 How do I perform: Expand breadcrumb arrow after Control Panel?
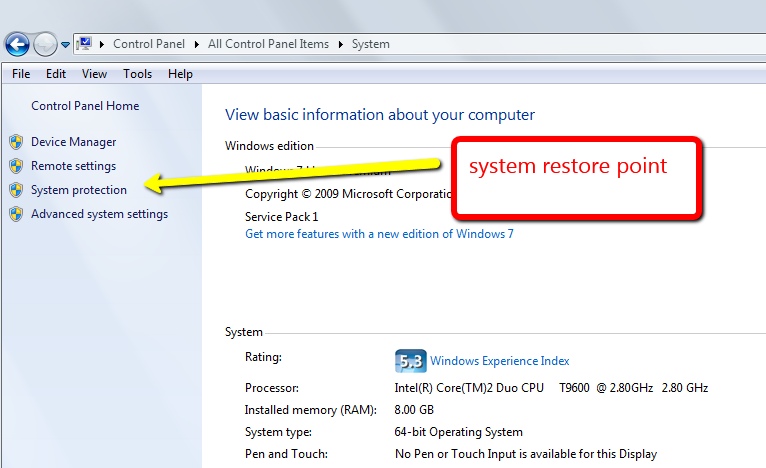(198, 44)
